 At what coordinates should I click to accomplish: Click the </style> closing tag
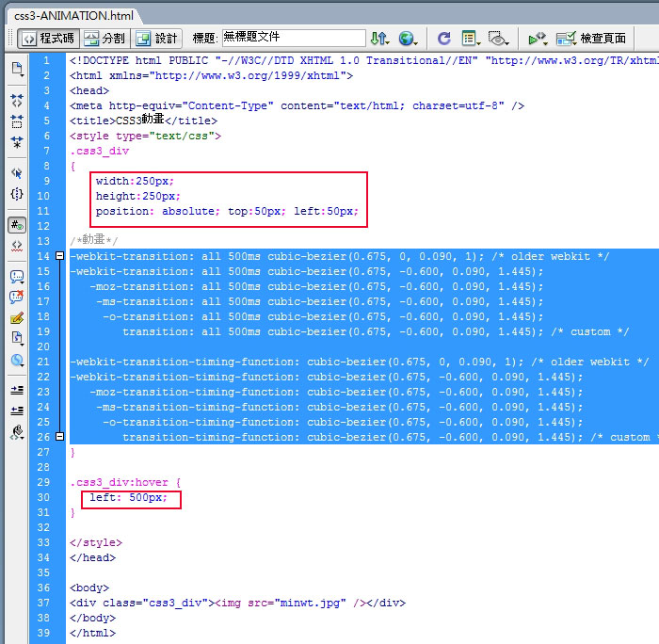point(96,542)
